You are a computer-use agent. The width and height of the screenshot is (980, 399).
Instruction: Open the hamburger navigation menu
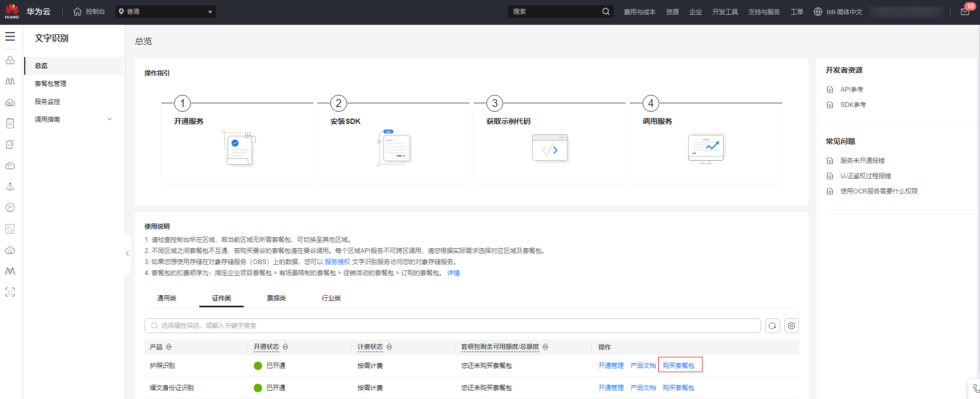10,37
